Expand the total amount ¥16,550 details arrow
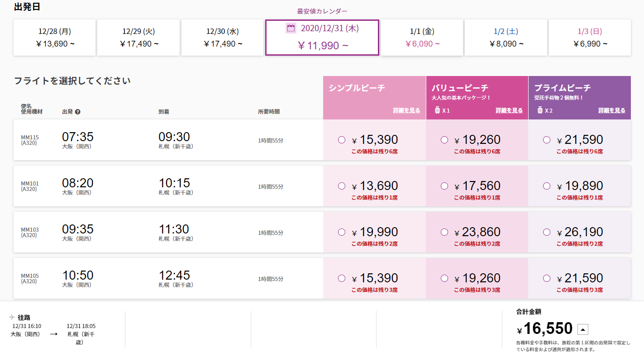Viewport: 644px width, 357px height. pos(583,329)
